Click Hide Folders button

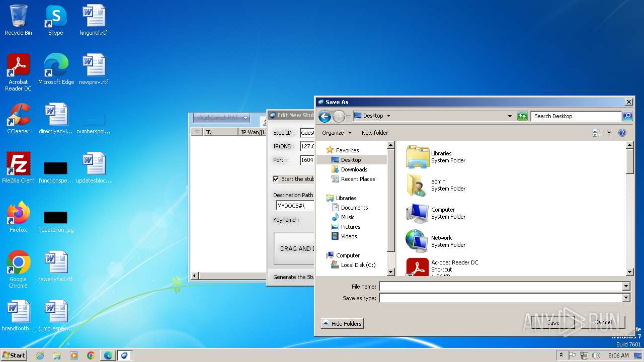pos(342,324)
